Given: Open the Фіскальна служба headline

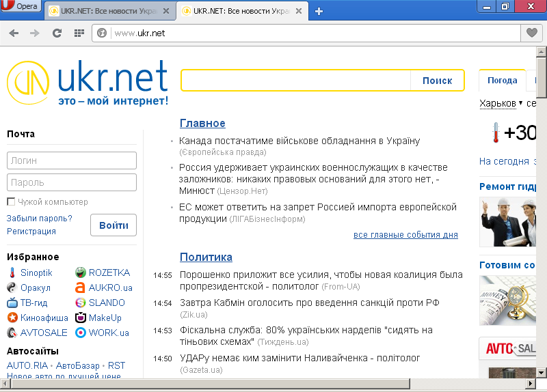Looking at the screenshot, I should (x=306, y=335).
